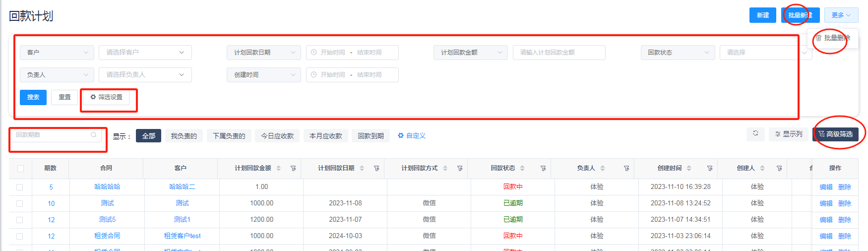868x251 pixels.
Task: Click the refresh icon above the table
Action: pyautogui.click(x=755, y=133)
